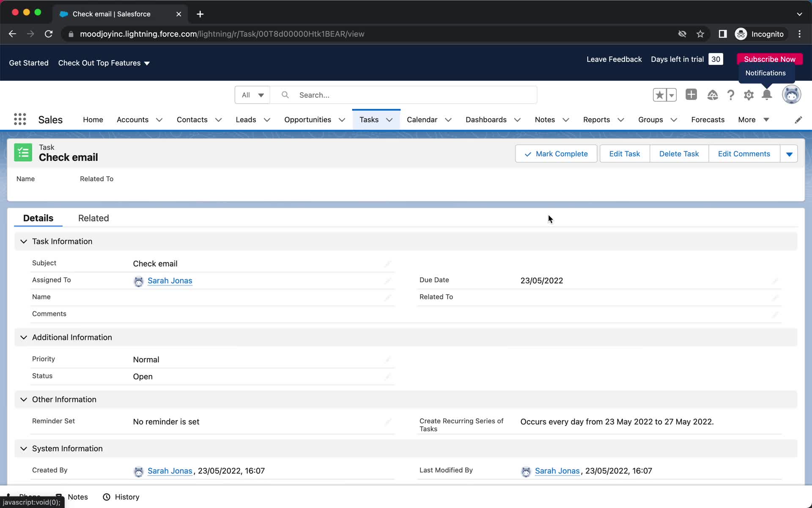Open the Help question mark icon
The width and height of the screenshot is (812, 508).
[730, 95]
